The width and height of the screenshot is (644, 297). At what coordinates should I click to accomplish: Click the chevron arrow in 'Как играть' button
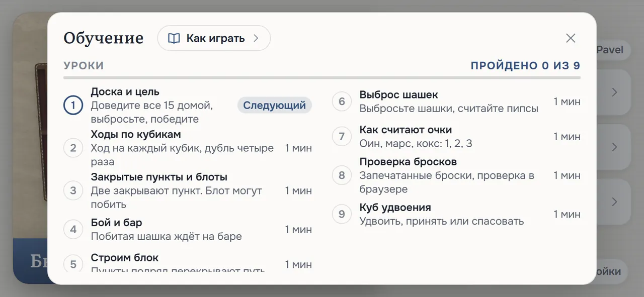256,38
